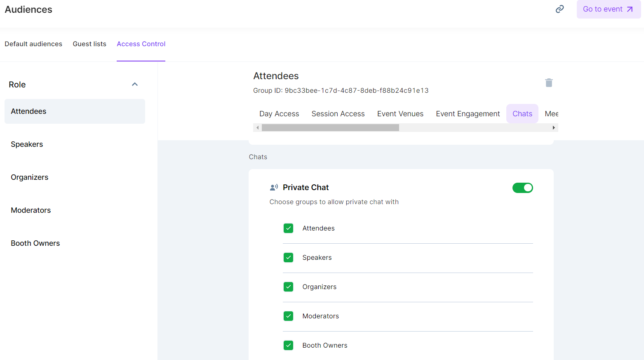This screenshot has height=360, width=644.
Task: Collapse the Role section chevron
Action: 135,85
